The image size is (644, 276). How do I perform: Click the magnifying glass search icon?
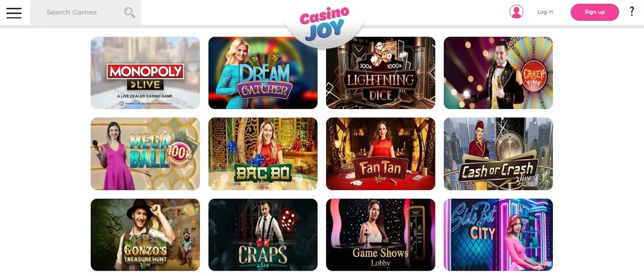129,12
